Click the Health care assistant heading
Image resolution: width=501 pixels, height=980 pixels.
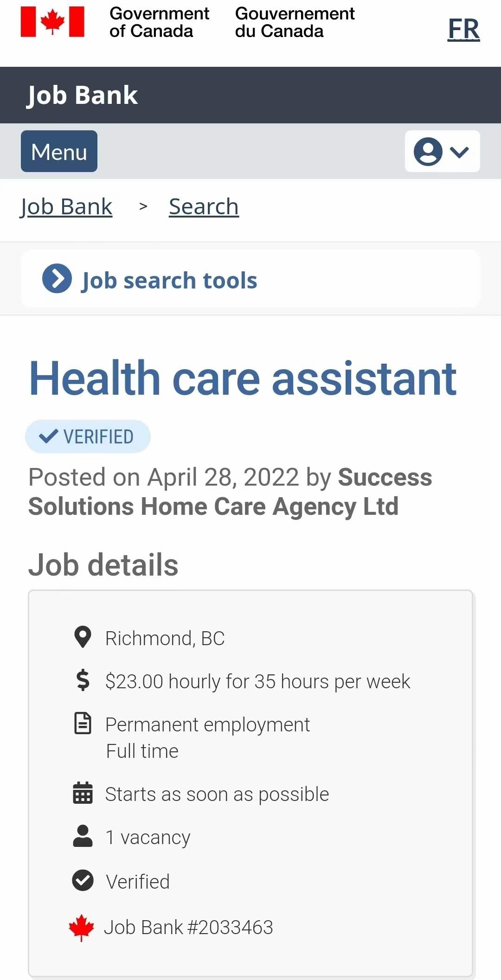click(x=243, y=379)
